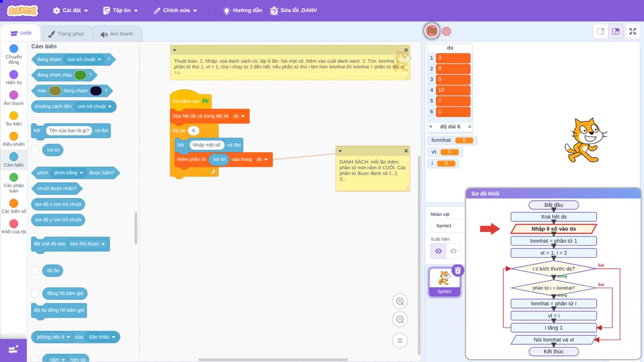Switch to the Trang phục tab
This screenshot has width=644, height=362.
(x=66, y=34)
